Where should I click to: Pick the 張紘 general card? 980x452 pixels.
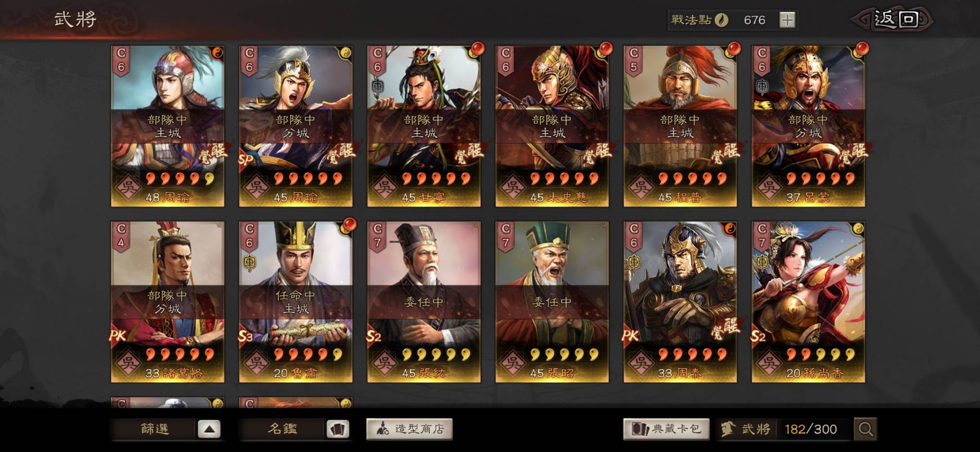coord(424,302)
